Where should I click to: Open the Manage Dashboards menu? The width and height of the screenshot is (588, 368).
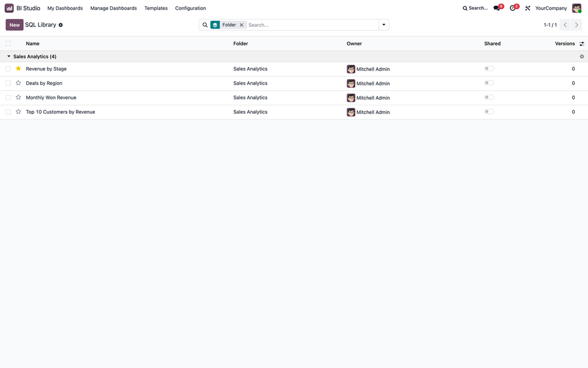pyautogui.click(x=114, y=8)
